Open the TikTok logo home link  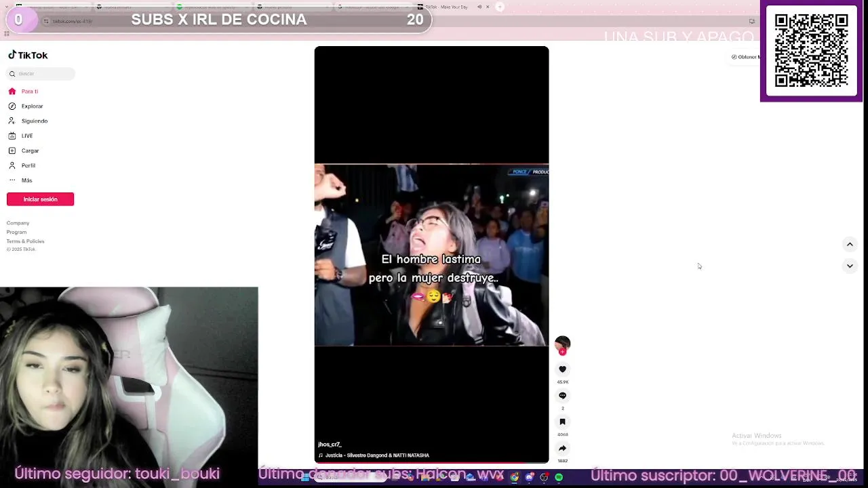pos(28,55)
